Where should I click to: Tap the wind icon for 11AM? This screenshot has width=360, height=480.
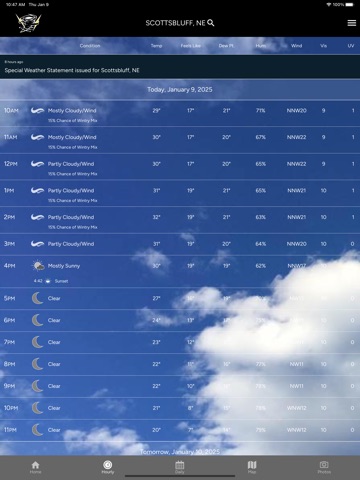(x=37, y=137)
